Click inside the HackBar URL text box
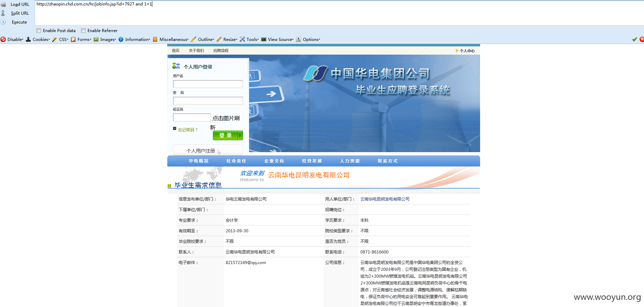 pos(339,13)
